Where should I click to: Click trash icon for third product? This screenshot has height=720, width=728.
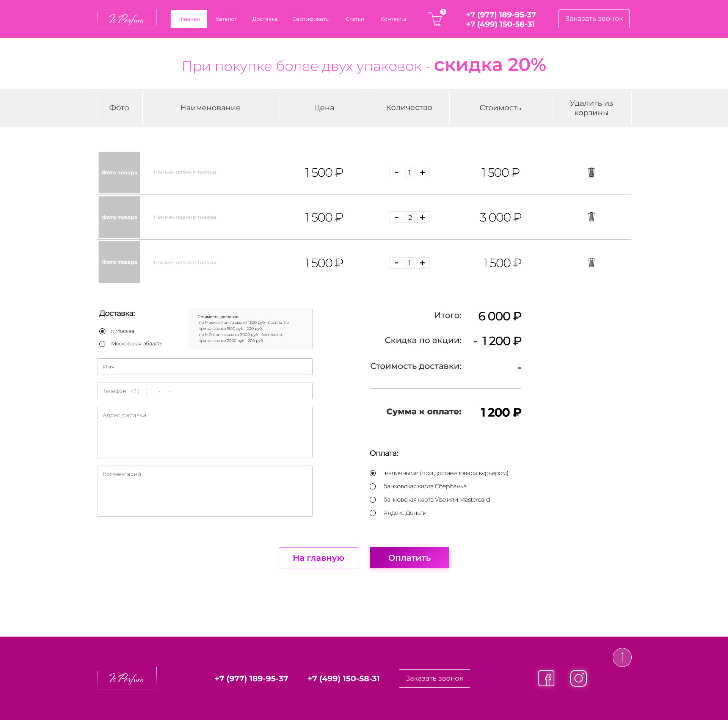tap(591, 262)
